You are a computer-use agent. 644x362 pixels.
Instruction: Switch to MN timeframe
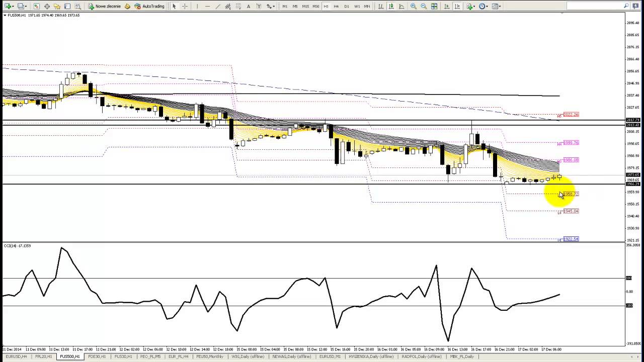click(x=367, y=6)
